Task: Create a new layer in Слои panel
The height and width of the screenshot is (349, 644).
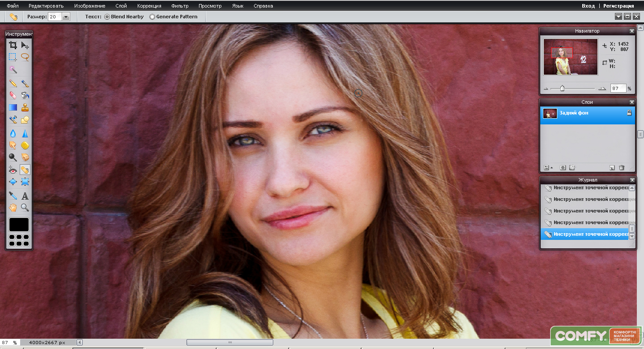Action: pyautogui.click(x=612, y=168)
